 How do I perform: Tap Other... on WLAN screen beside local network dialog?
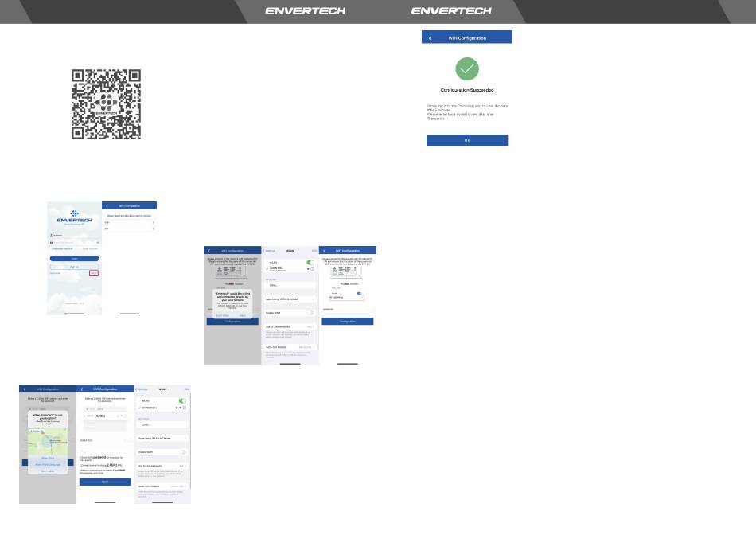290,286
